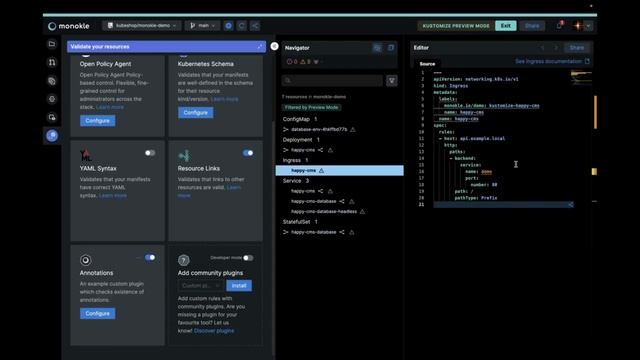Screen dimensions: 640x360
Task: Click warning icon on selected Ingress happy-cms
Action: (321, 171)
